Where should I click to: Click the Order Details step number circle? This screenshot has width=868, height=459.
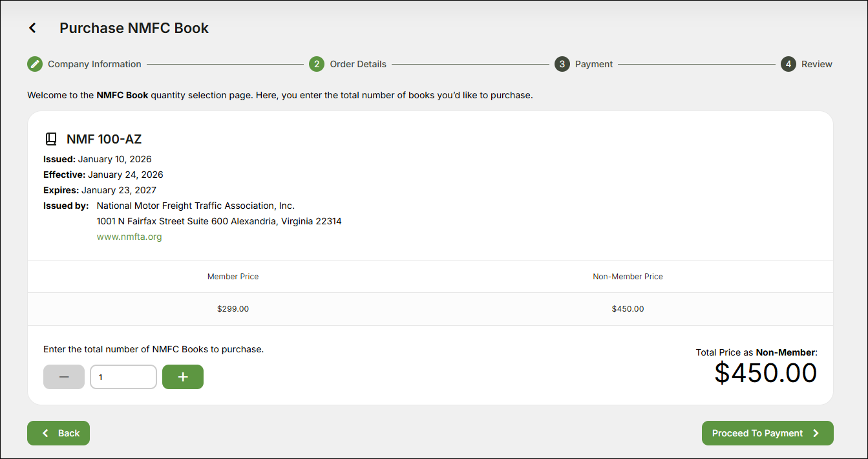[x=317, y=64]
